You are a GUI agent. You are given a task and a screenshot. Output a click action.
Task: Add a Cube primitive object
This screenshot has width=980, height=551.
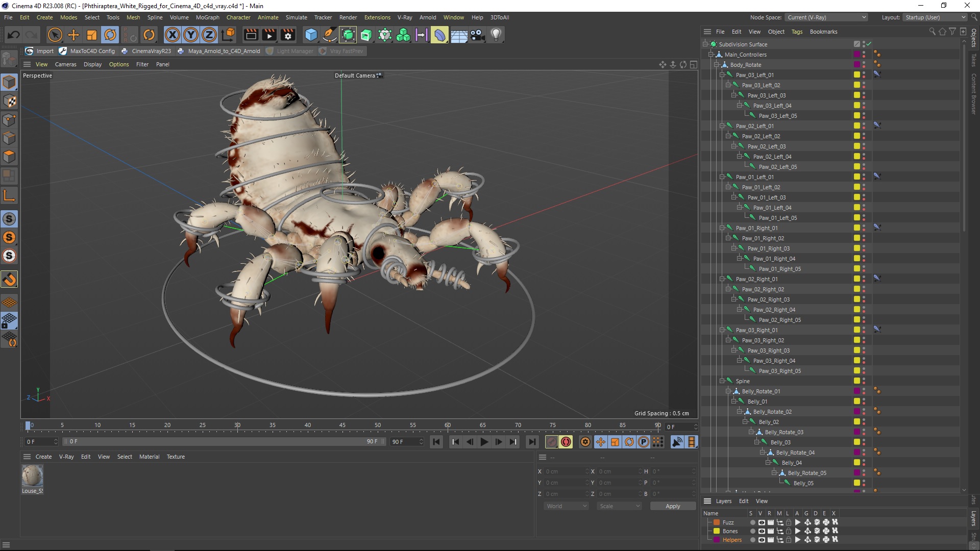point(311,35)
